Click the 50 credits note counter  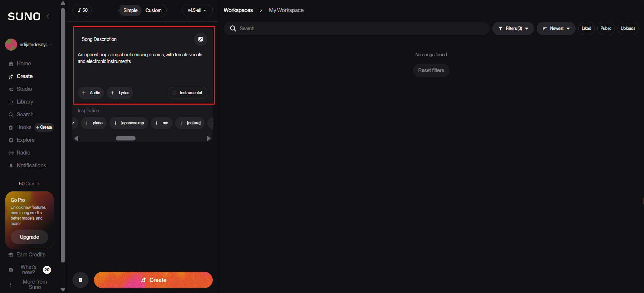click(x=82, y=10)
